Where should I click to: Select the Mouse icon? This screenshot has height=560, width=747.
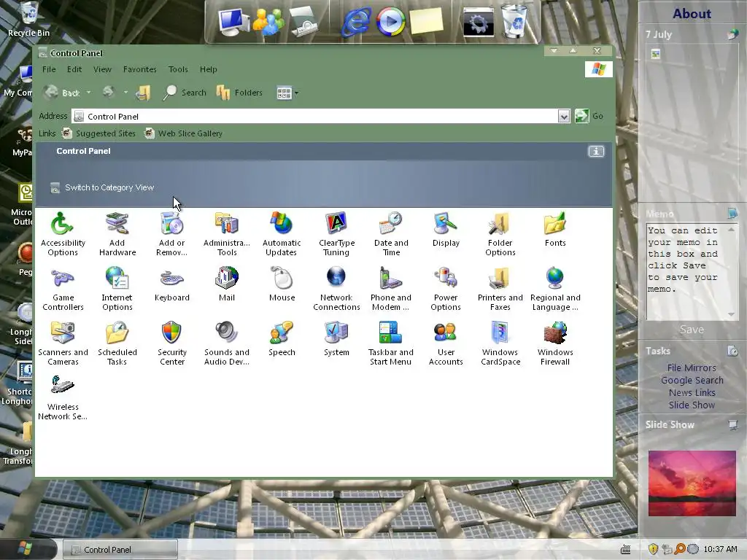[x=282, y=284]
